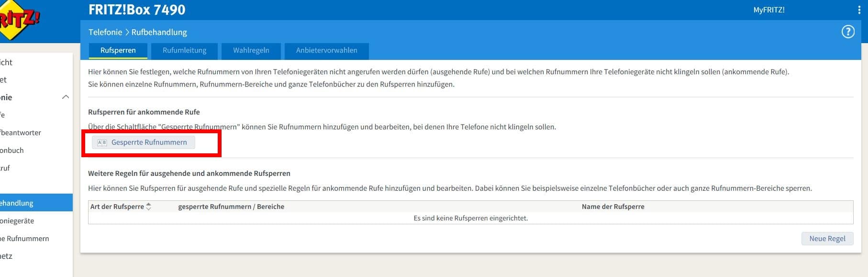Open Heimnetz in the sidebar
868x277 pixels.
click(7, 256)
